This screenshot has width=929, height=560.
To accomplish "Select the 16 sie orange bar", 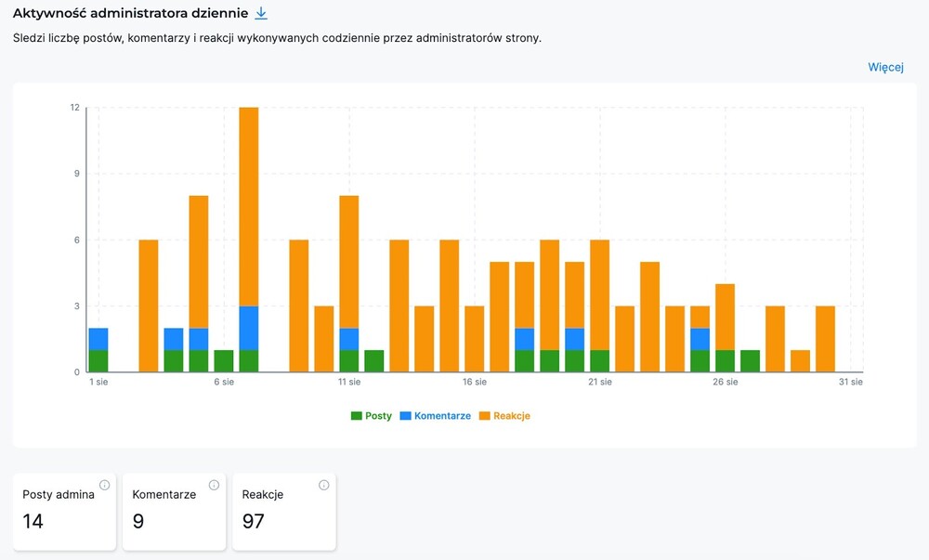I will (475, 339).
